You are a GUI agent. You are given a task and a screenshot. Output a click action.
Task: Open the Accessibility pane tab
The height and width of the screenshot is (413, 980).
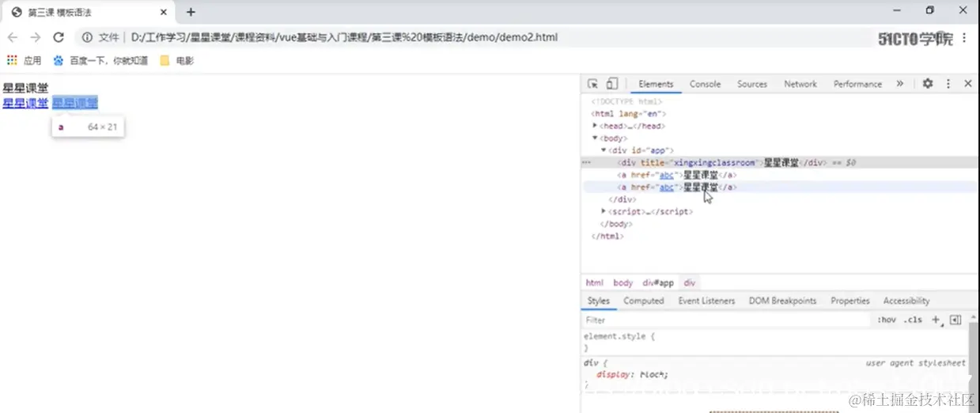click(x=906, y=301)
